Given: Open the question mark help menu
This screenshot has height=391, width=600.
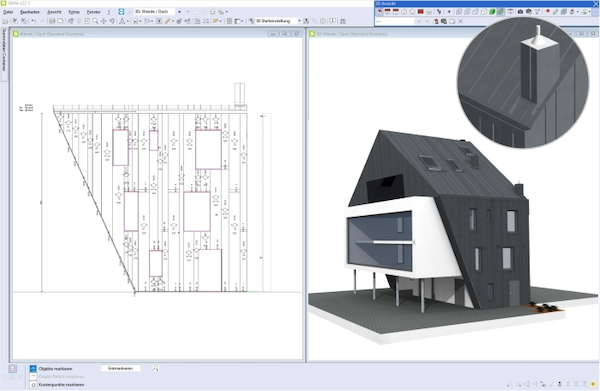Looking at the screenshot, I should coord(109,12).
